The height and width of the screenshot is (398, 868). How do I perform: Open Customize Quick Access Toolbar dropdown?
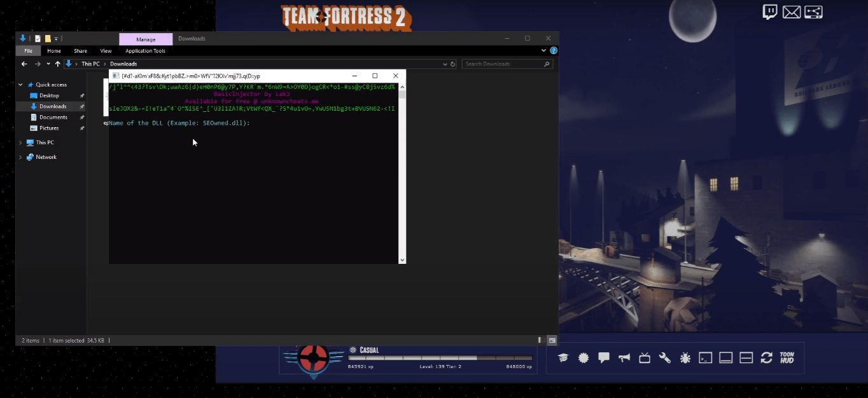(56, 39)
